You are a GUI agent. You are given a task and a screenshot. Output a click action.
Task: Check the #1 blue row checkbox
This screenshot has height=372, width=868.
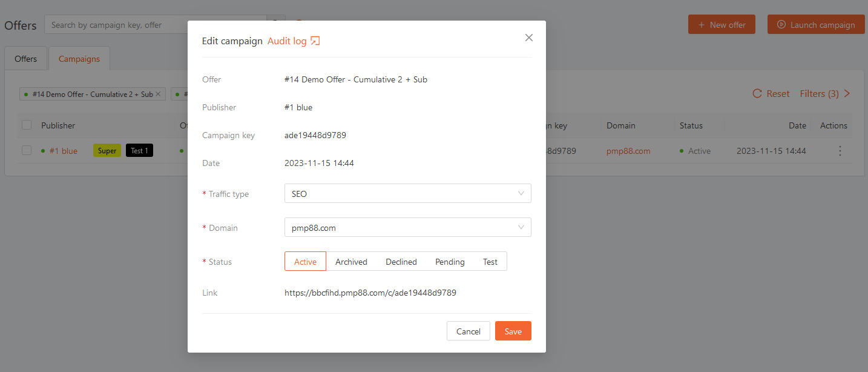coord(27,151)
